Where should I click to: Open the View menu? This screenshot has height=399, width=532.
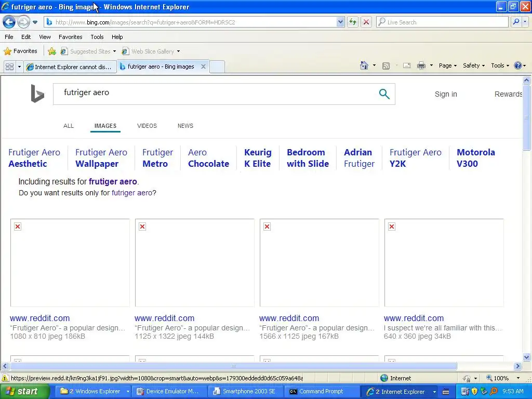click(x=45, y=37)
